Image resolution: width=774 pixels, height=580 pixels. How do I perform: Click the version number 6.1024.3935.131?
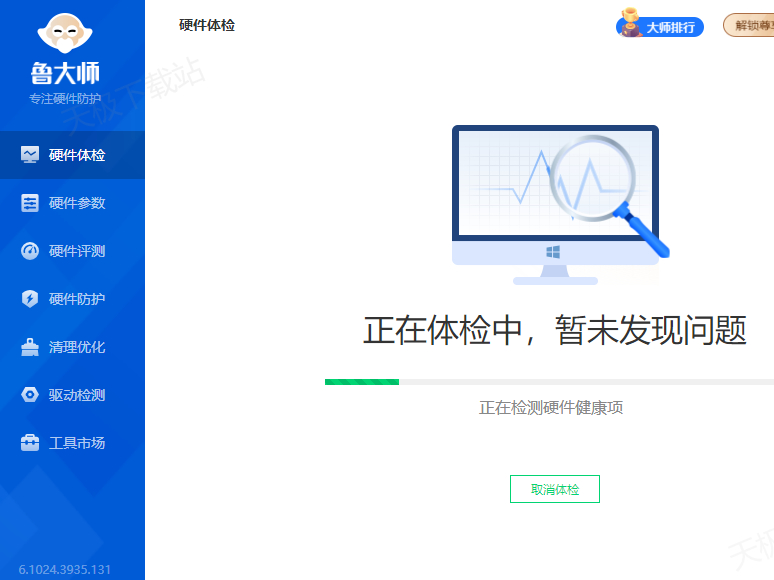65,570
